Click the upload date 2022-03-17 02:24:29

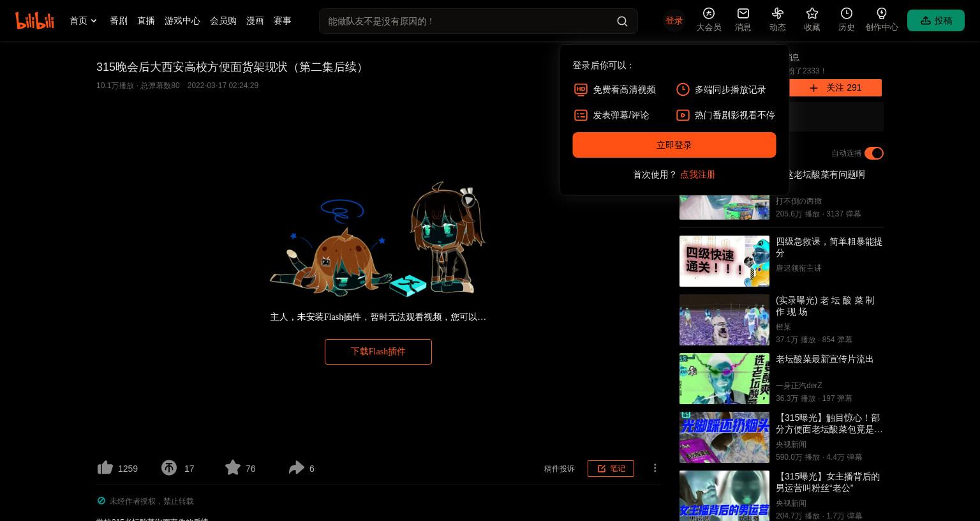pyautogui.click(x=223, y=86)
